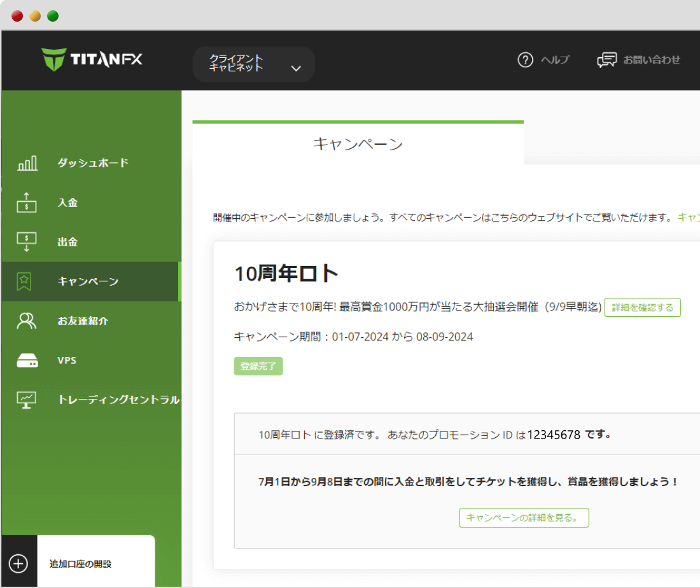Click the promotion ID 12345678

554,435
